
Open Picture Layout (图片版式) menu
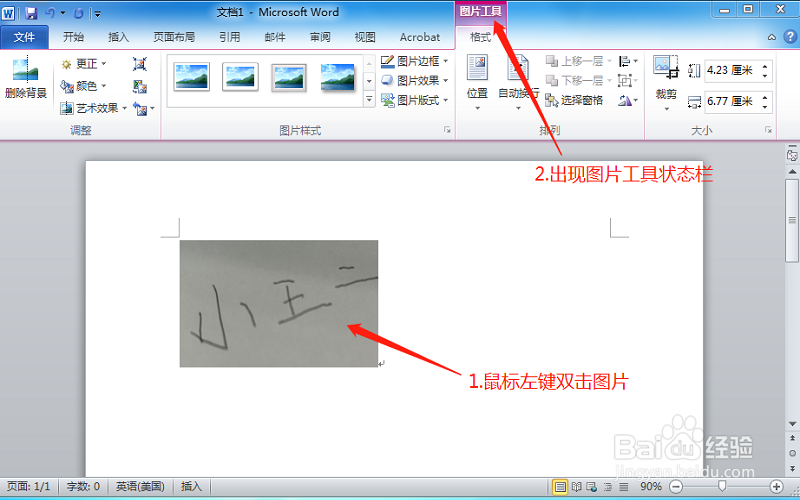click(415, 100)
